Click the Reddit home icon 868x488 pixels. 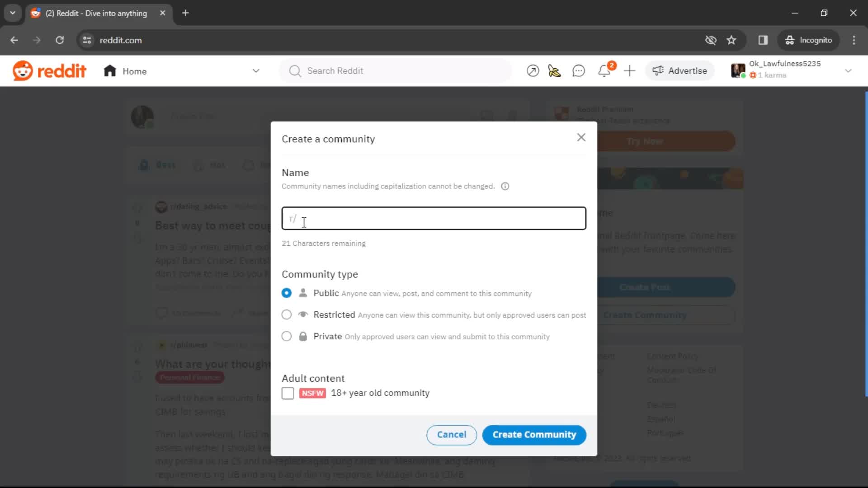click(x=109, y=71)
